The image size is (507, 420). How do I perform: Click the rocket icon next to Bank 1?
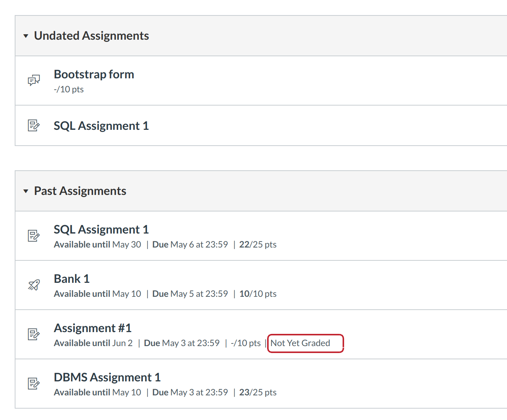click(34, 285)
